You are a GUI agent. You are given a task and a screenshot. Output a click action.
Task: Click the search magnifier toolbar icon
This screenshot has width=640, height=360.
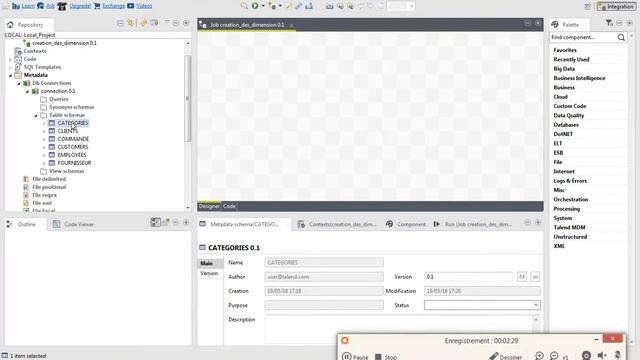point(244,6)
